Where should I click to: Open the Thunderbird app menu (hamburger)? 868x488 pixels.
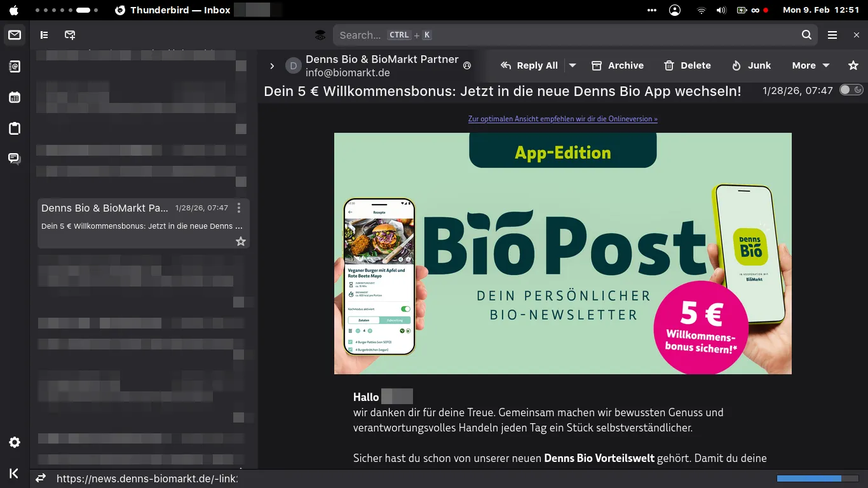tap(832, 35)
